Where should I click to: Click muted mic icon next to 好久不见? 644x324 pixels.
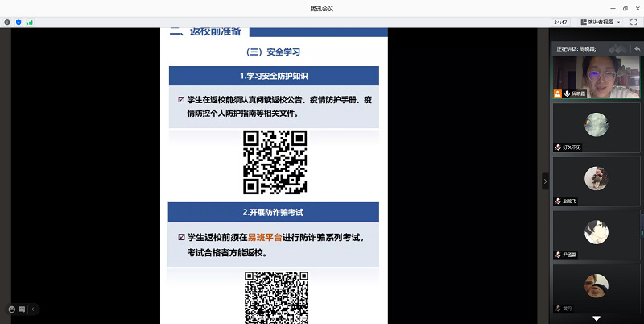coord(558,147)
